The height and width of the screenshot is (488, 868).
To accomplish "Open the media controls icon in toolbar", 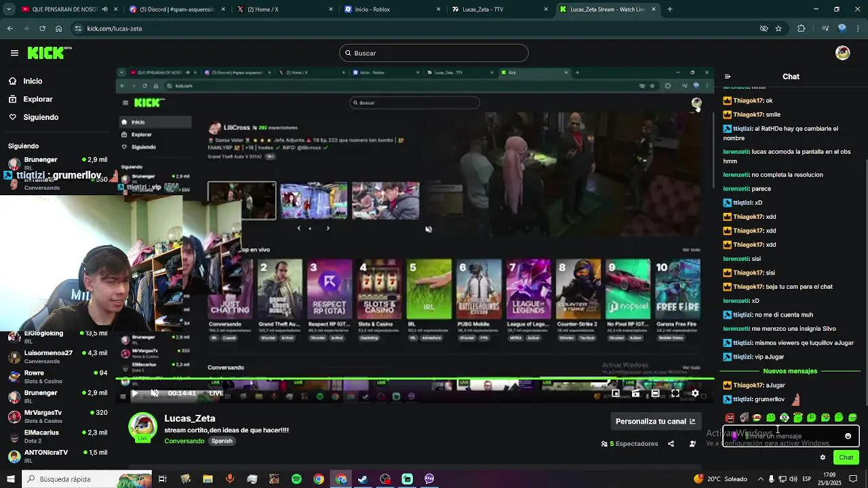I will click(825, 28).
